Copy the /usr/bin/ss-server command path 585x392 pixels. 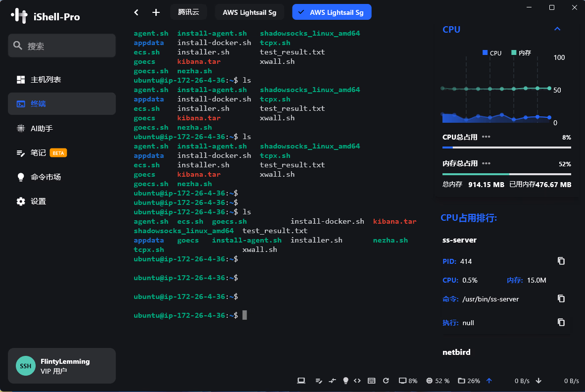561,298
